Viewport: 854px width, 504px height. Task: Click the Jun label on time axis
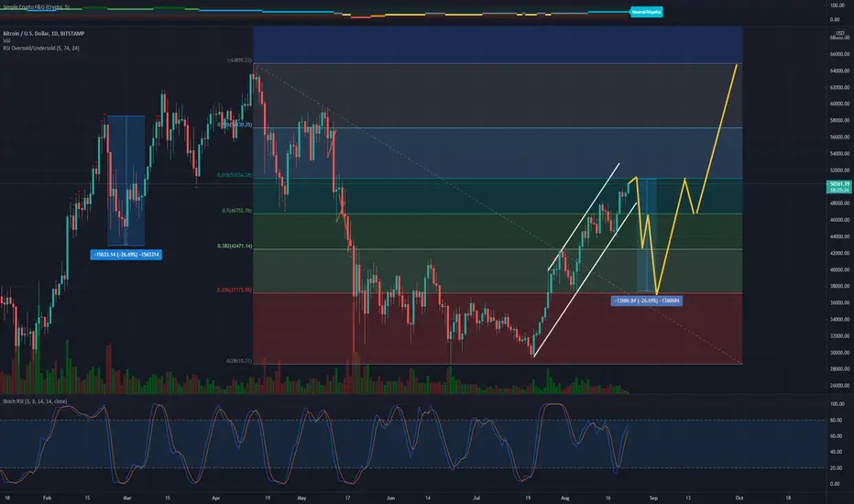pos(390,498)
